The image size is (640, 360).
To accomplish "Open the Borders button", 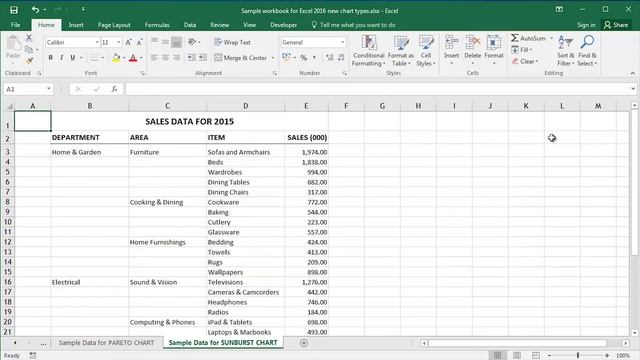I will click(94, 58).
